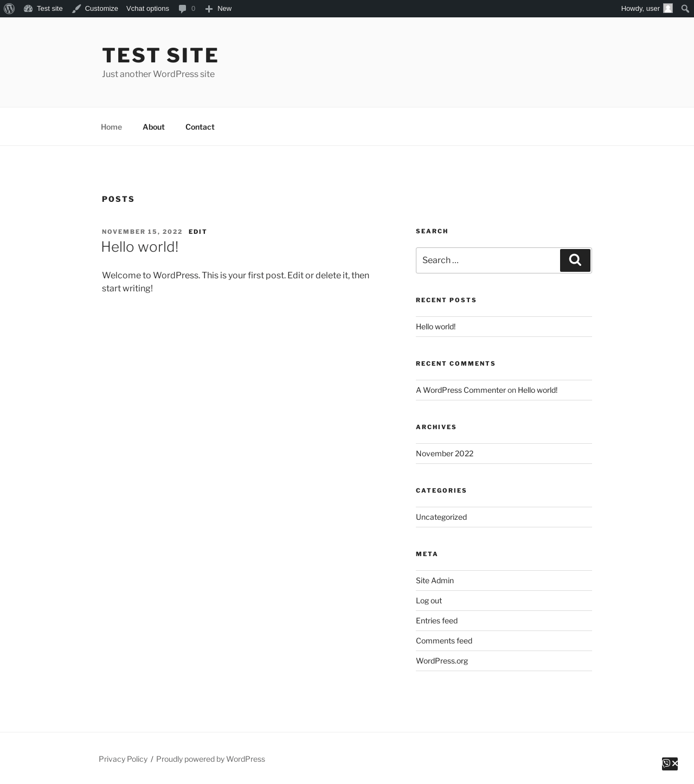Click the WordPress logo in admin bar
This screenshot has width=694, height=784.
(x=9, y=9)
